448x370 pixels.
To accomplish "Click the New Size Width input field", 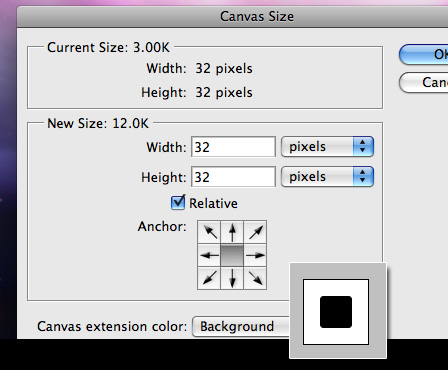I will click(x=233, y=147).
